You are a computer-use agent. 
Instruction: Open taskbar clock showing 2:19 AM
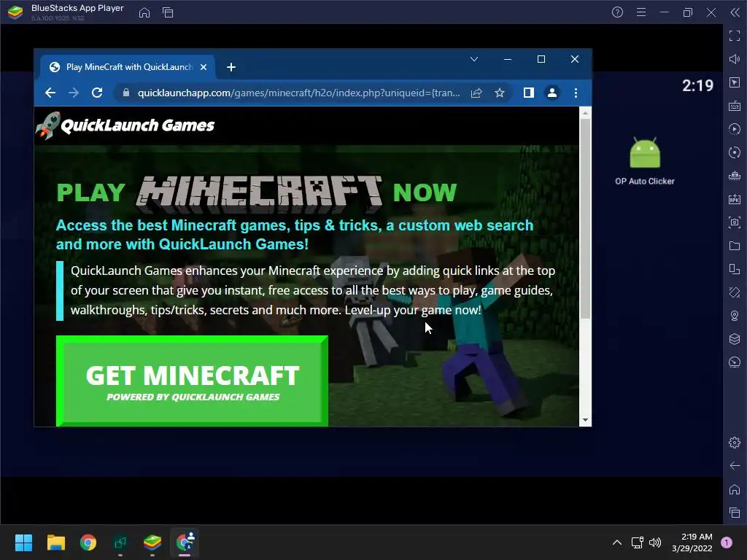(693, 542)
